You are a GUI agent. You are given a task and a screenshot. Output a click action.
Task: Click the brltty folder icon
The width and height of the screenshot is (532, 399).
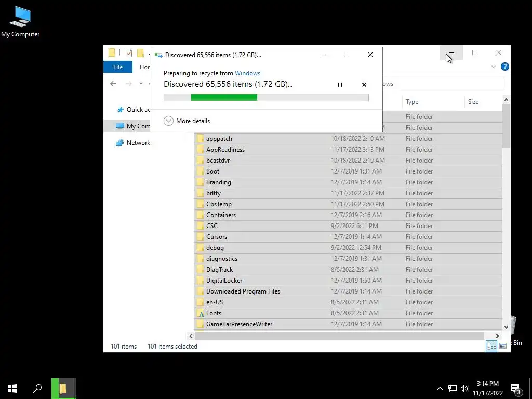200,193
